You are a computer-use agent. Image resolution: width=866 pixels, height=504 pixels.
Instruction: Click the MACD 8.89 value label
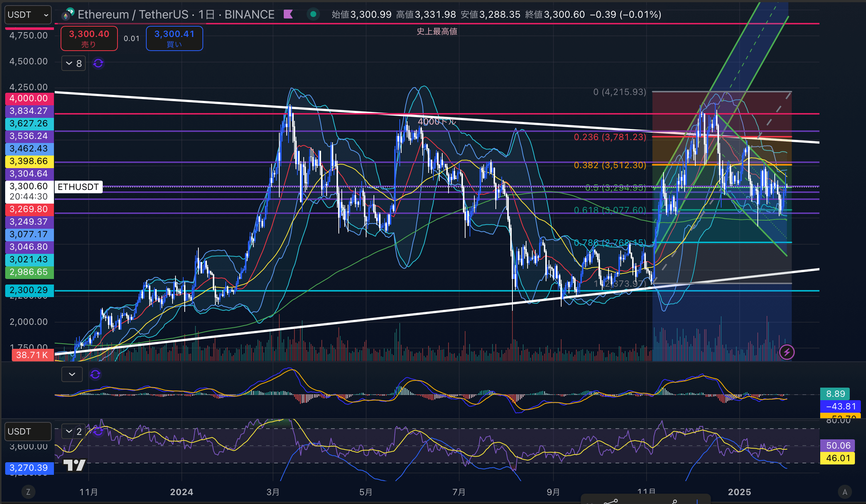835,394
